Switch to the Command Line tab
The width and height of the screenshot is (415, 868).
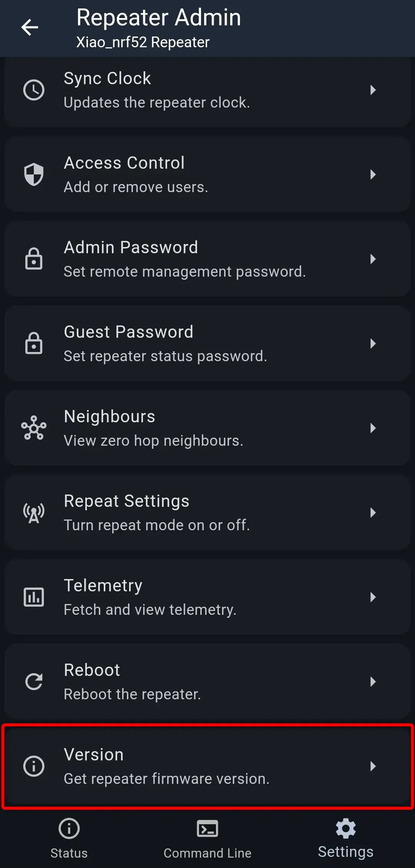pos(207,838)
